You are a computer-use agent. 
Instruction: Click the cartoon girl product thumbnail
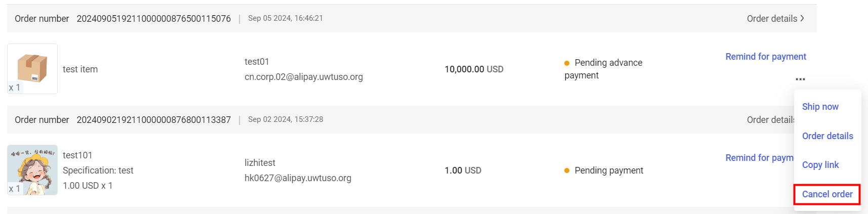(32, 170)
